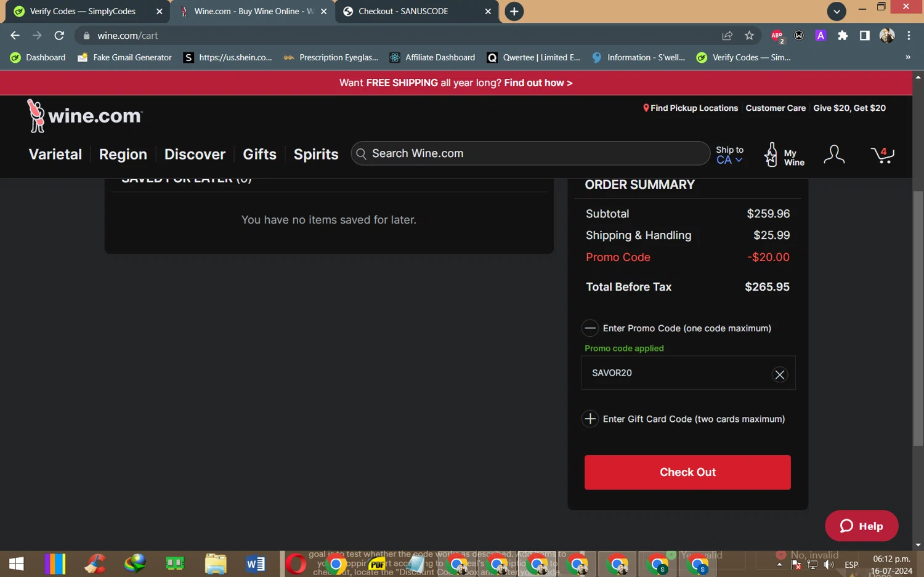The image size is (924, 577).
Task: Open the Fake Gmail Generator bookmark
Action: [124, 57]
